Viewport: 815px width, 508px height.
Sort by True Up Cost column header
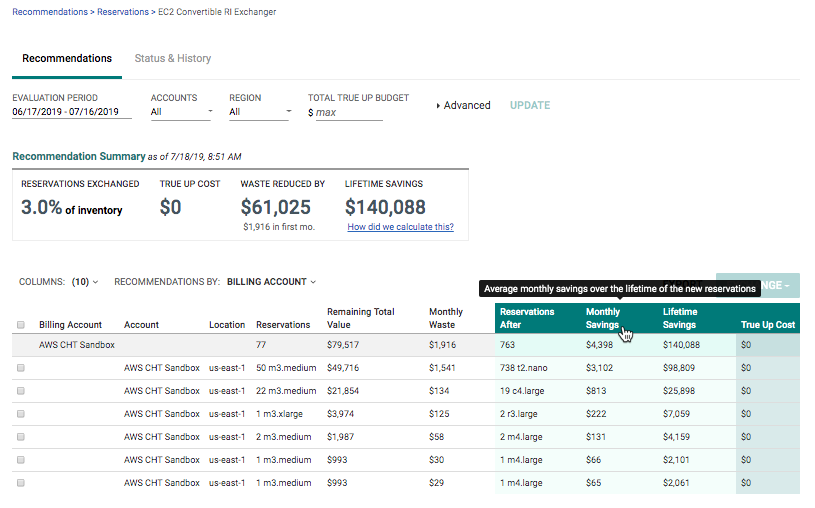click(x=768, y=325)
